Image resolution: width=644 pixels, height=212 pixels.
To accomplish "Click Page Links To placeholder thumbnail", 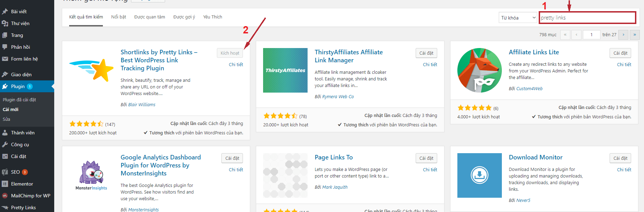I will (285, 175).
